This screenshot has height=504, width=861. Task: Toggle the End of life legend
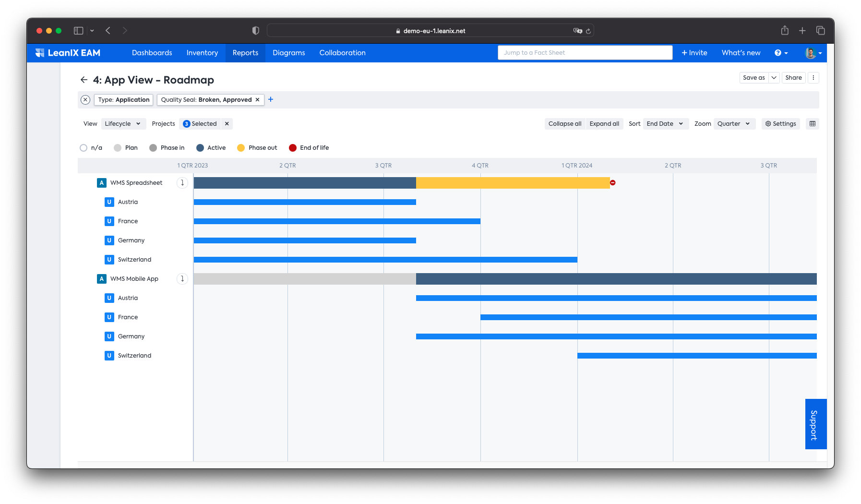click(x=309, y=148)
